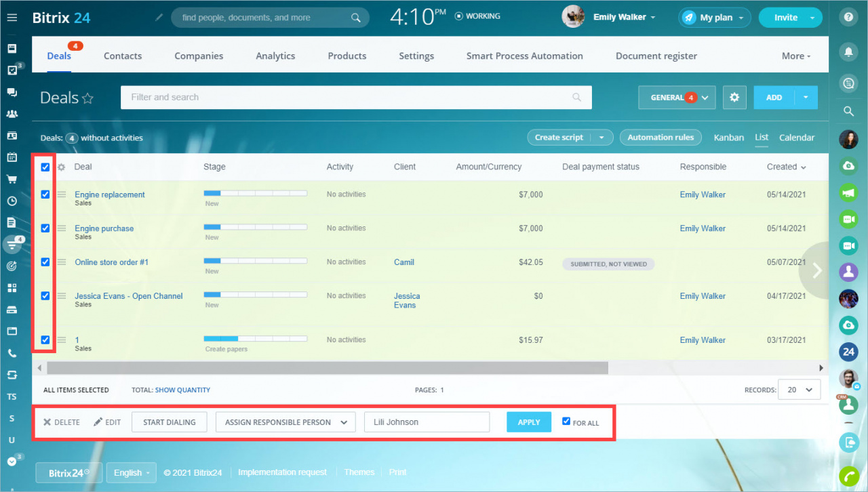
Task: Uncheck the Engine replacement row checkbox
Action: pos(45,194)
